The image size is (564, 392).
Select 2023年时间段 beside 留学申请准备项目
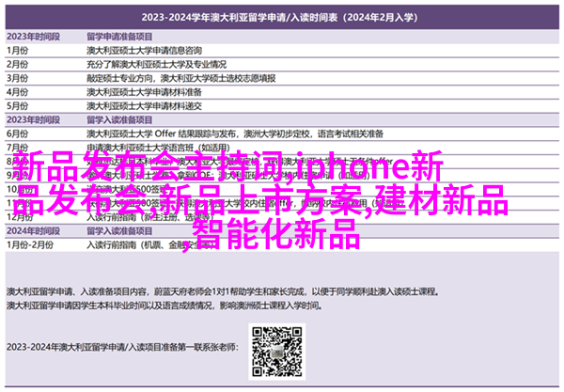click(33, 37)
